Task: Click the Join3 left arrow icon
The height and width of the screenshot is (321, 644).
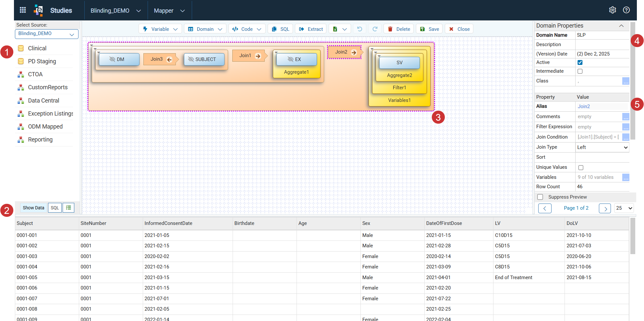Action: click(x=169, y=59)
